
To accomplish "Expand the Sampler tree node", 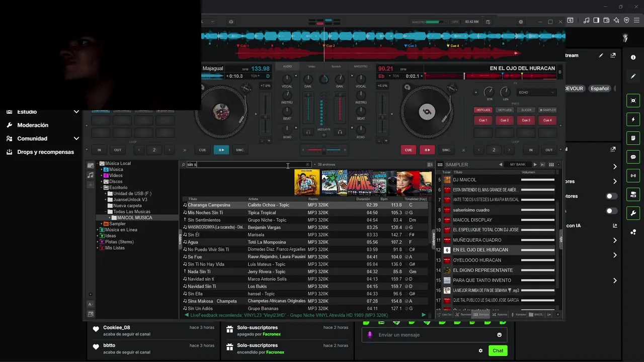I will [x=101, y=224].
